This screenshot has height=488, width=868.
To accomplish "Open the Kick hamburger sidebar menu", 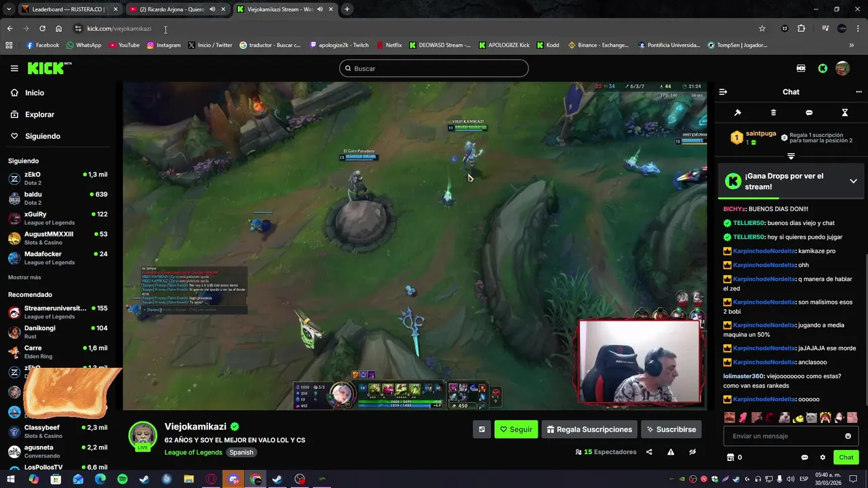I will click(14, 68).
